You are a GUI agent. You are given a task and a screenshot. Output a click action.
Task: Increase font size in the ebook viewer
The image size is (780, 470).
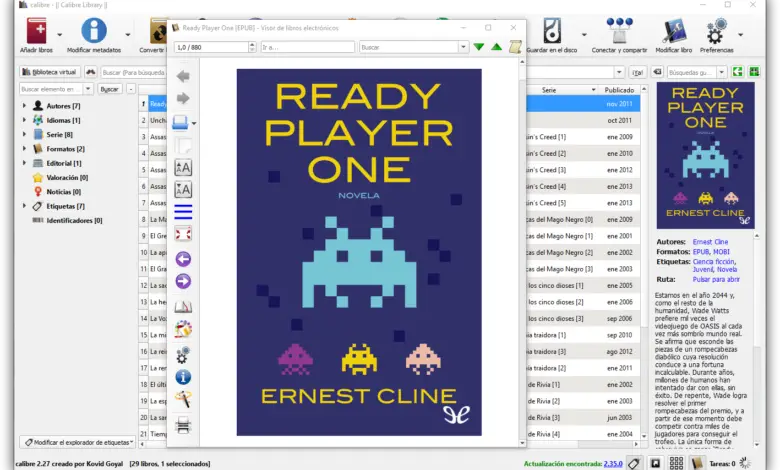[183, 168]
